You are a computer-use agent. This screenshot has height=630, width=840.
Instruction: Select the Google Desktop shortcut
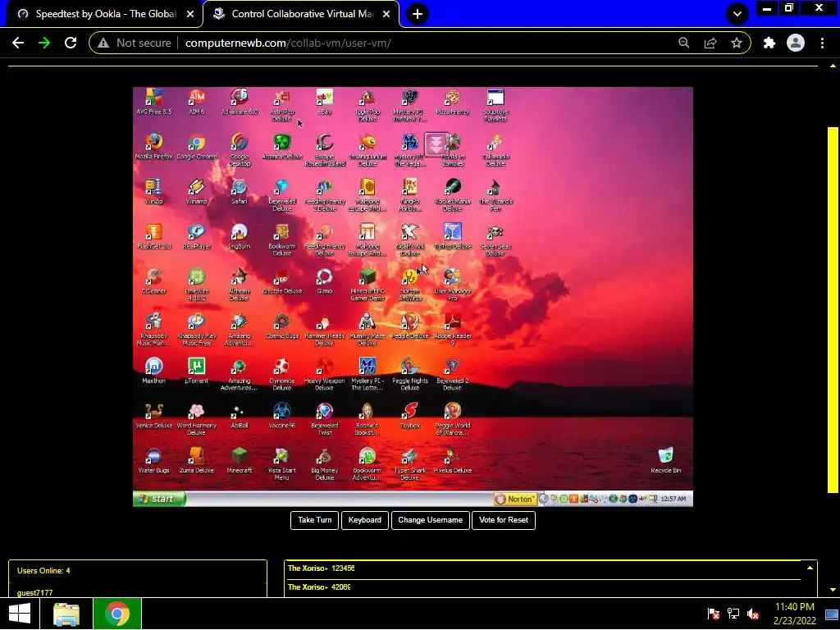pyautogui.click(x=240, y=150)
